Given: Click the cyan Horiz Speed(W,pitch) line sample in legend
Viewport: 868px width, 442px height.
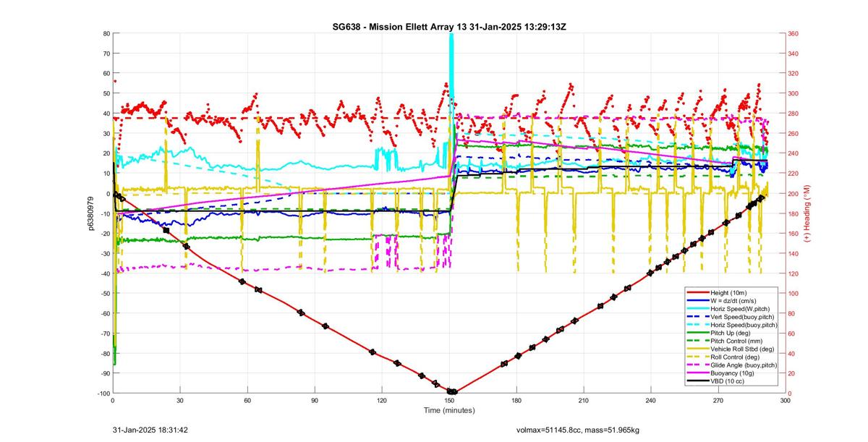Looking at the screenshot, I should tap(699, 308).
